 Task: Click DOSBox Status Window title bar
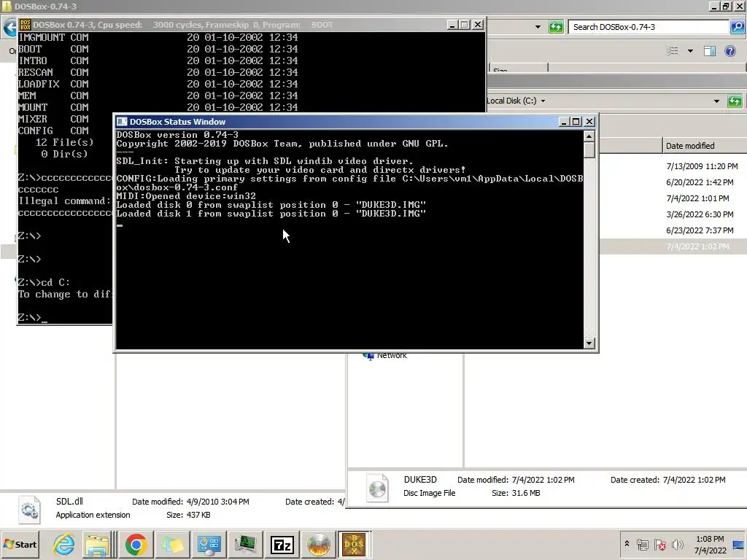pyautogui.click(x=338, y=122)
